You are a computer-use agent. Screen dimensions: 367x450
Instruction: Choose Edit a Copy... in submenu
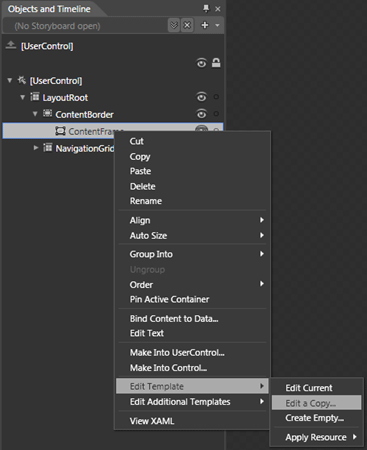[x=316, y=403]
